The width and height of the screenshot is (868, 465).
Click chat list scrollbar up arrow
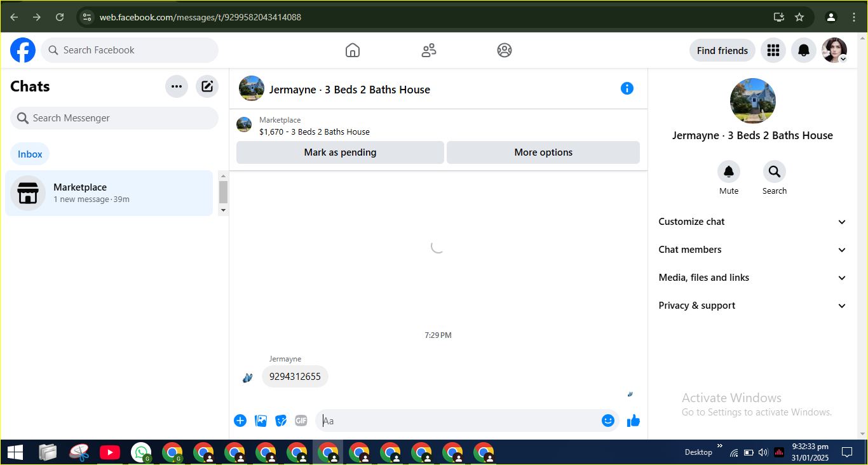click(223, 175)
